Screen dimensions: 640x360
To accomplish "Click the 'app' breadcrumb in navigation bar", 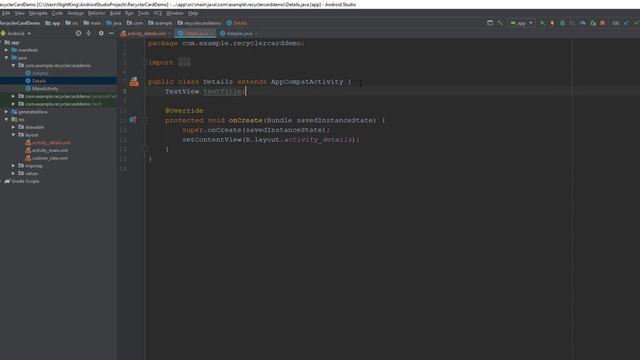I will click(53, 23).
